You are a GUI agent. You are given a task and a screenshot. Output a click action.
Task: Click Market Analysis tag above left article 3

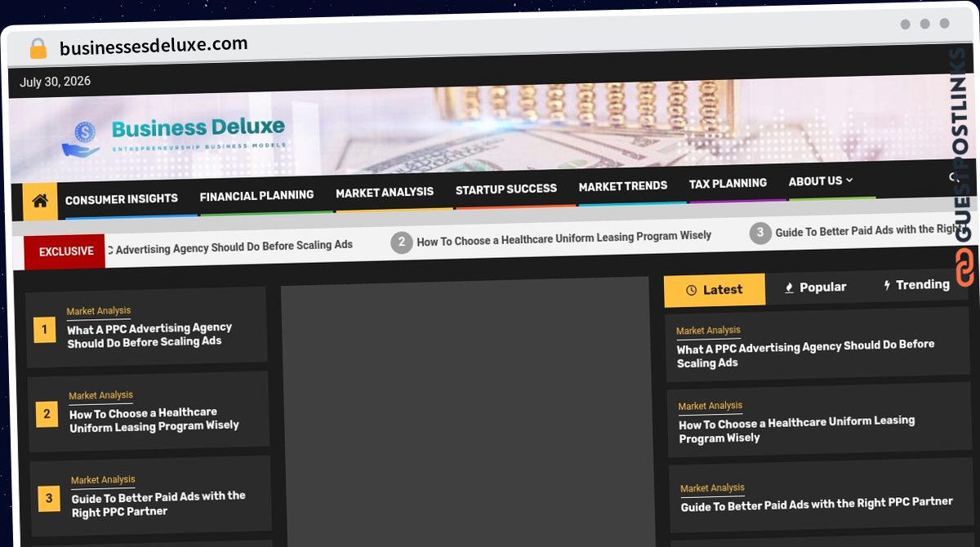point(103,481)
